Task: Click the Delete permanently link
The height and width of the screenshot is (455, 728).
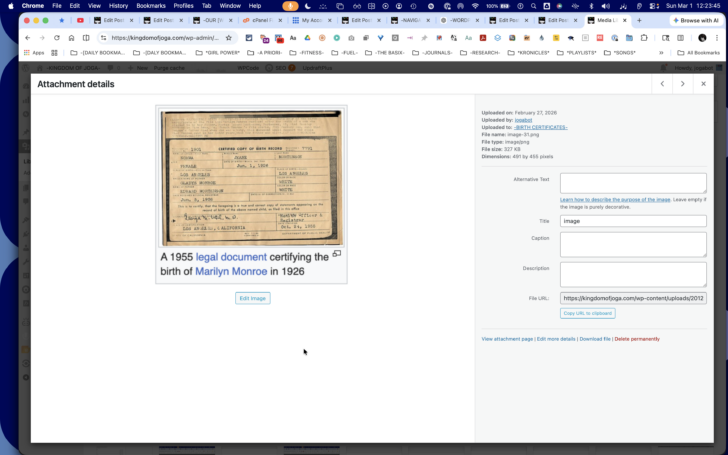Action: pos(637,339)
